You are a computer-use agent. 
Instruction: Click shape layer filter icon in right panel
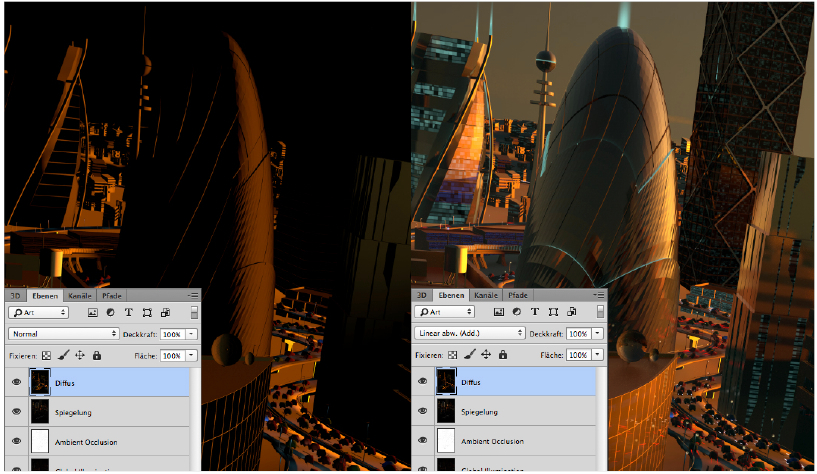pyautogui.click(x=553, y=311)
